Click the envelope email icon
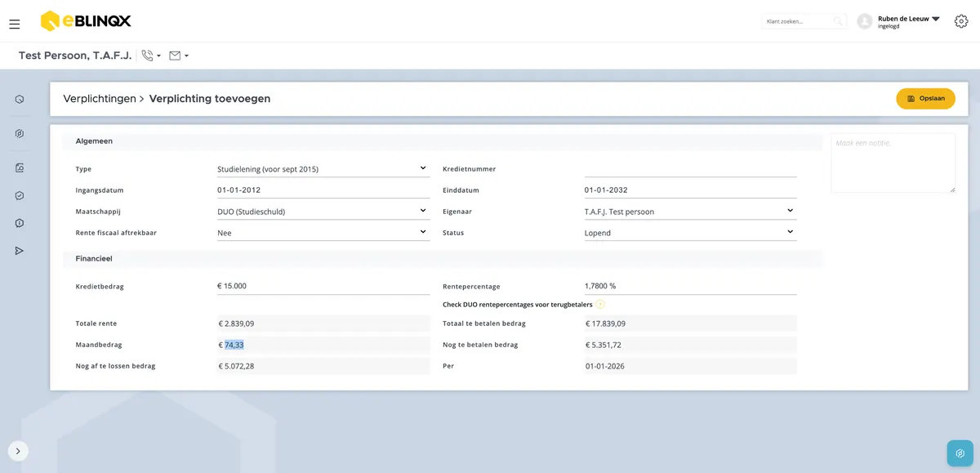This screenshot has height=473, width=980. [x=175, y=56]
